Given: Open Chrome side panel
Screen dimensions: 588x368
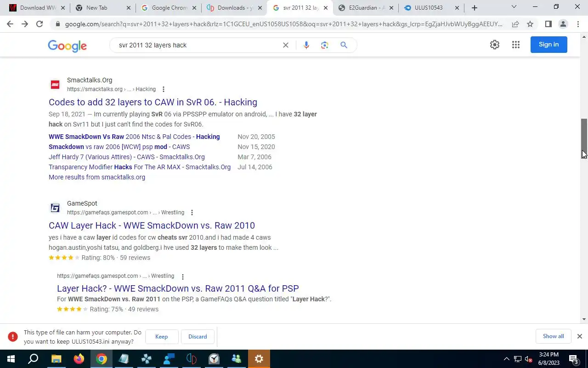Looking at the screenshot, I should pyautogui.click(x=548, y=24).
